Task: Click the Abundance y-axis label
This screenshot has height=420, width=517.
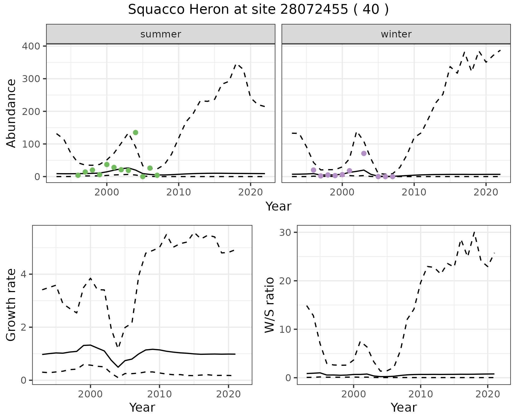Action: (x=11, y=113)
